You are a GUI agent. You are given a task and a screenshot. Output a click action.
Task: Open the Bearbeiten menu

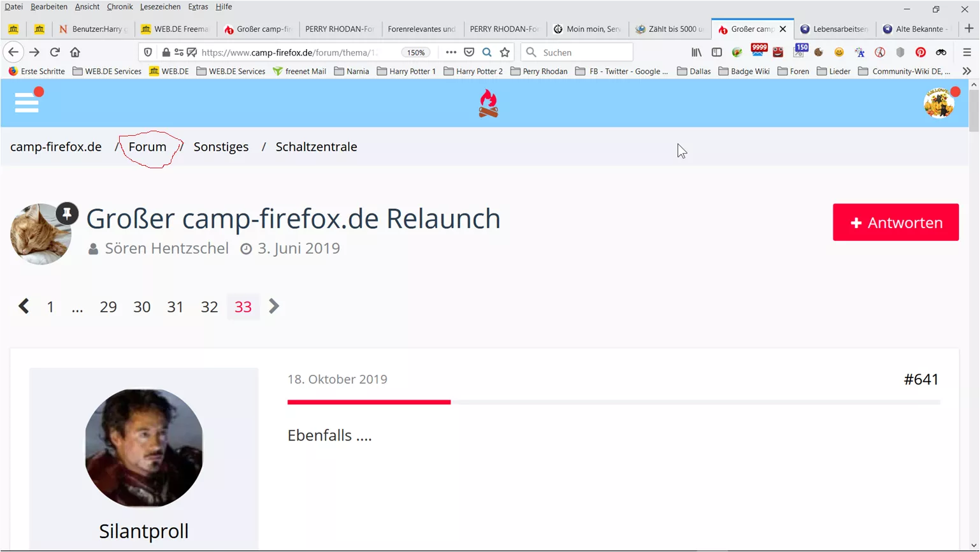48,7
